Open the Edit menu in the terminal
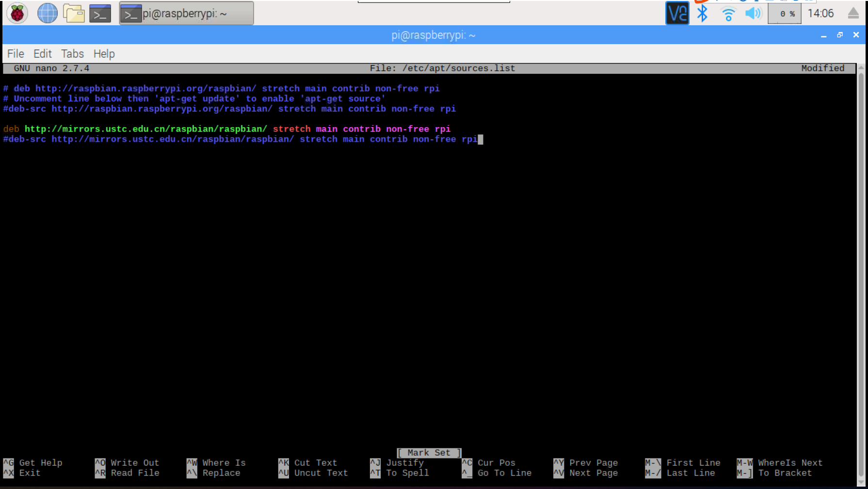The height and width of the screenshot is (489, 868). tap(42, 54)
